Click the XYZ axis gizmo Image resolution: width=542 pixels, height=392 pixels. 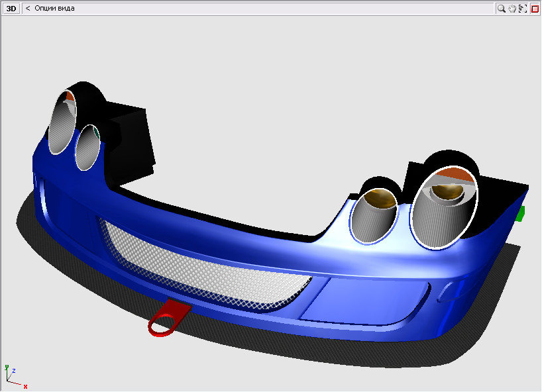(x=15, y=377)
